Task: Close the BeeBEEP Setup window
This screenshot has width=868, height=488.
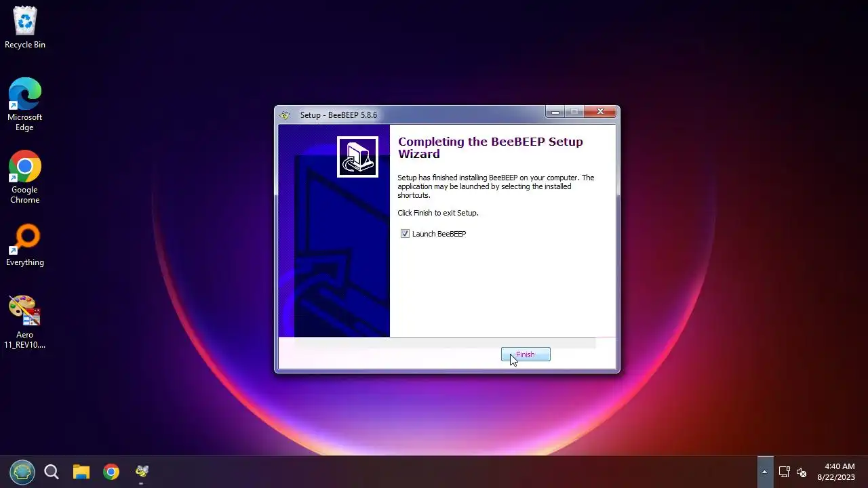Action: pos(600,112)
